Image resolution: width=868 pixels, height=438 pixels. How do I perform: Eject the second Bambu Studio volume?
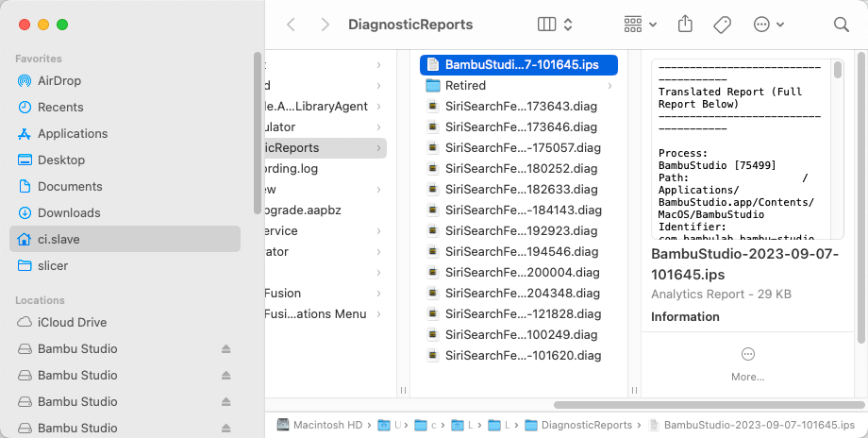pyautogui.click(x=225, y=376)
